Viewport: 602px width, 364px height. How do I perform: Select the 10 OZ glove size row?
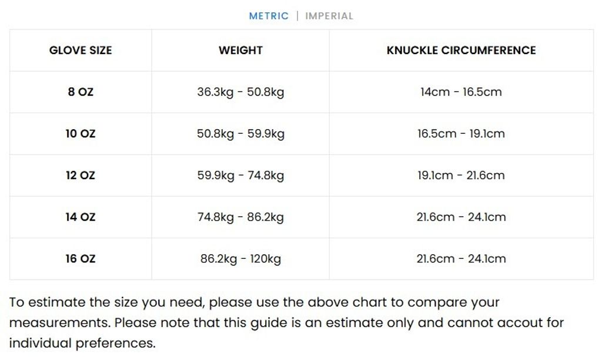pos(81,133)
